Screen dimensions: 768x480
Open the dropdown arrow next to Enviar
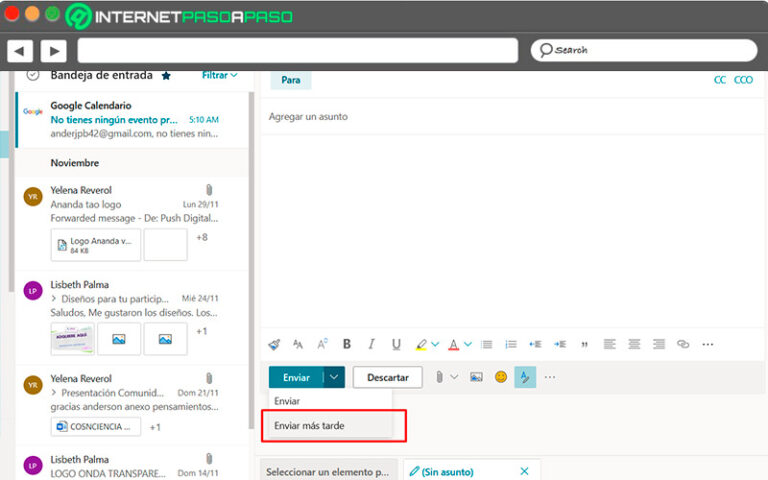click(x=335, y=377)
